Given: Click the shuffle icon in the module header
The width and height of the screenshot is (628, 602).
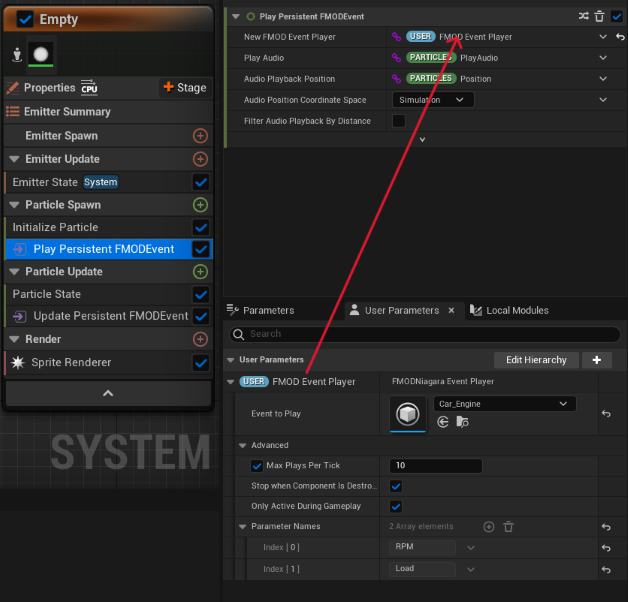Looking at the screenshot, I should pyautogui.click(x=584, y=16).
